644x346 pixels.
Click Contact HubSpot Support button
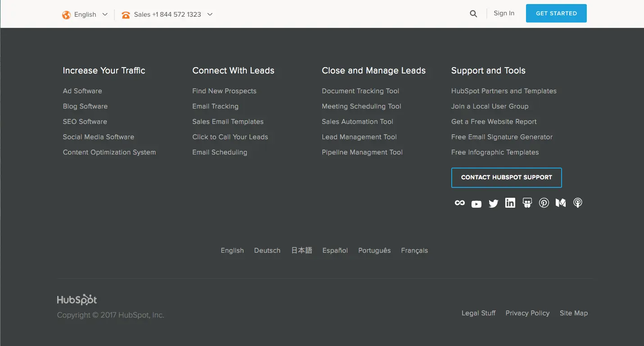click(507, 178)
